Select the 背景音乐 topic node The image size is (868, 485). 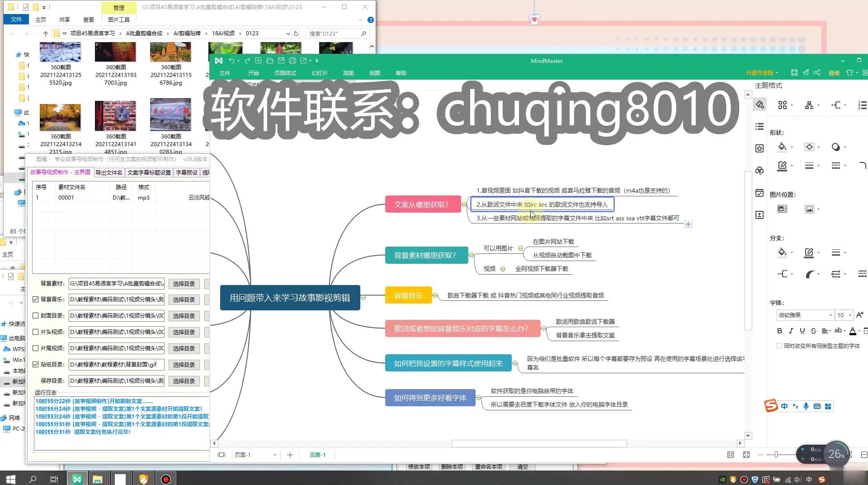408,295
